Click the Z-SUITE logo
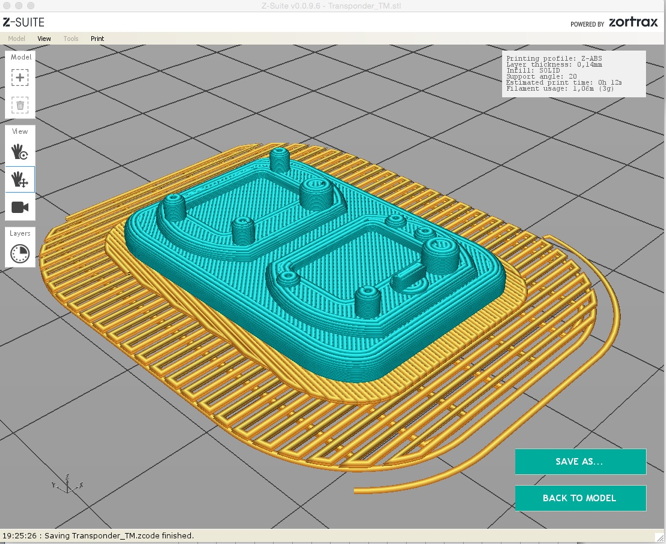 [24, 22]
